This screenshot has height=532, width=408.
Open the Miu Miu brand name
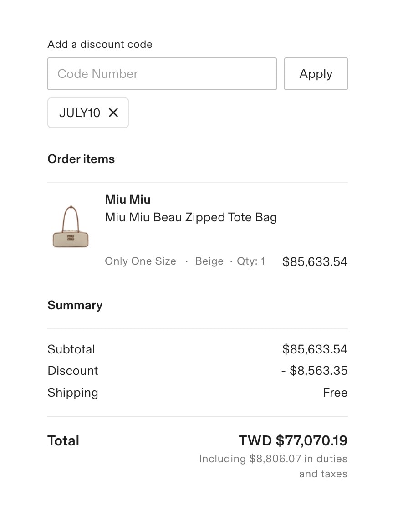point(127,199)
